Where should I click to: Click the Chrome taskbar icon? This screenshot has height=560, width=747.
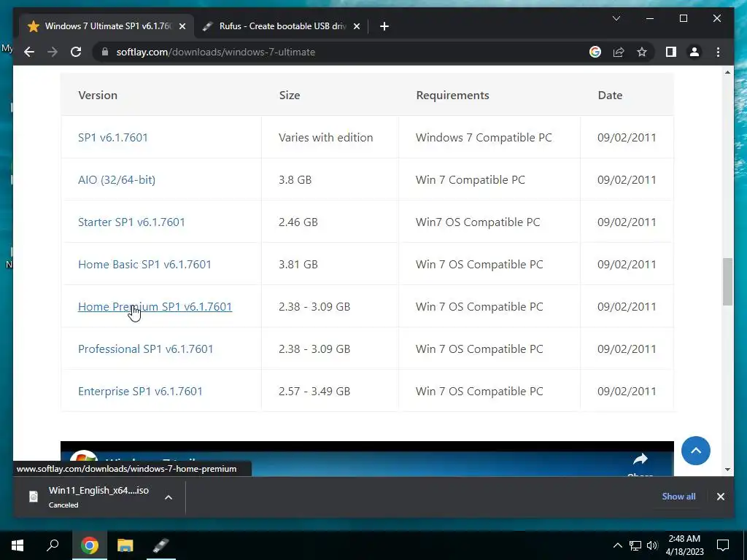pos(90,545)
